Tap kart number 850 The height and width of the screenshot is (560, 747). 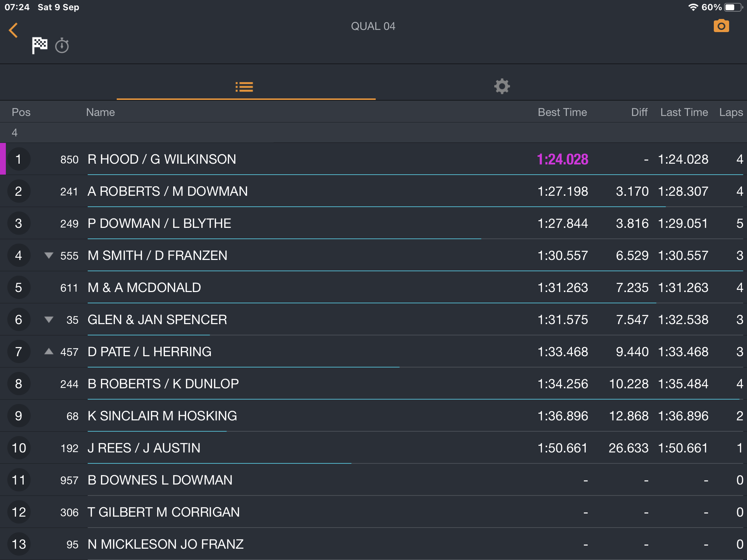pos(69,160)
